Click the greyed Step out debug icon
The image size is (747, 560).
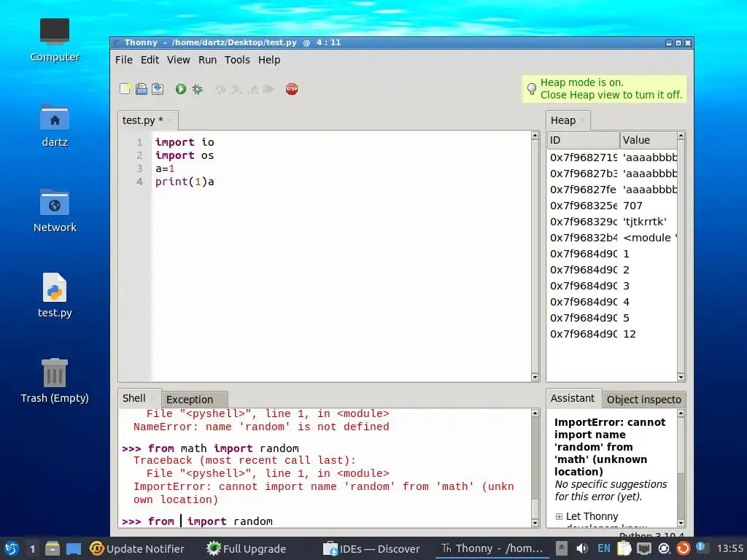[253, 89]
